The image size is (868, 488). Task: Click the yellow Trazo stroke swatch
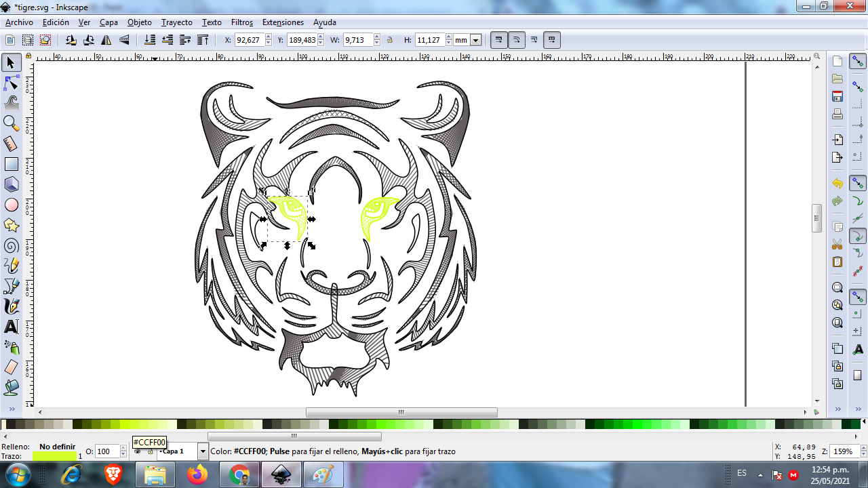54,456
